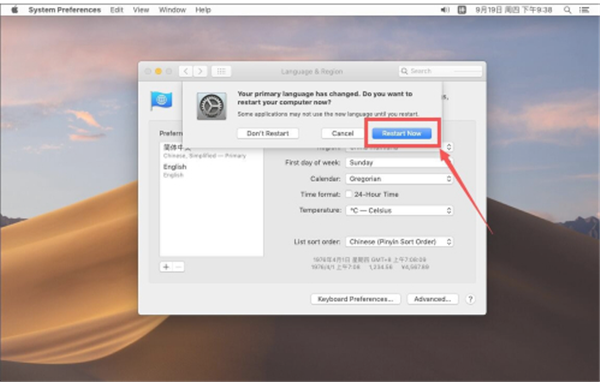
Task: Open help with the question mark button
Action: [470, 299]
